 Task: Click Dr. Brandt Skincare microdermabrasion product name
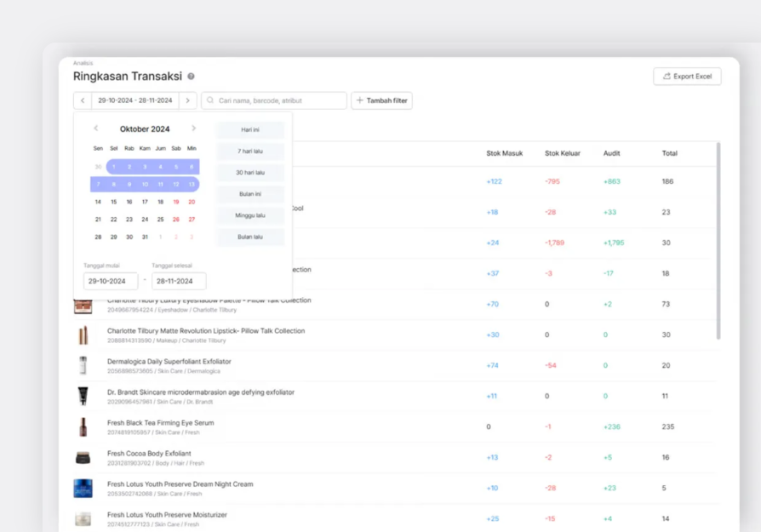200,392
